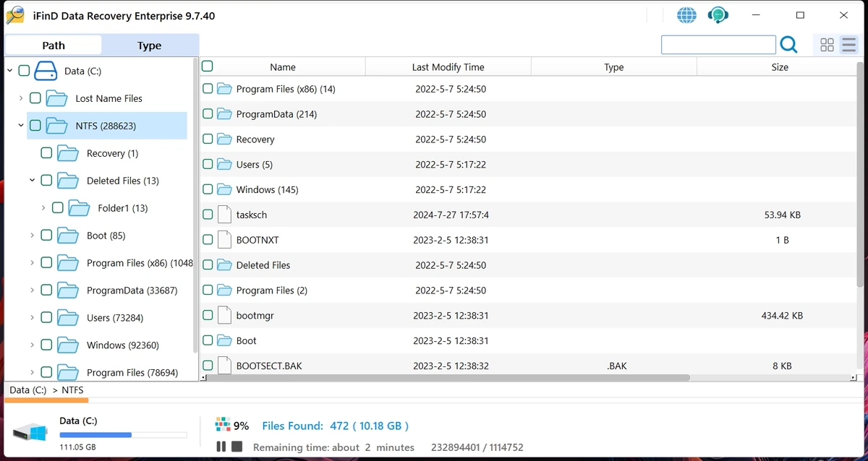The width and height of the screenshot is (868, 461).
Task: Open the language globe icon
Action: 686,15
